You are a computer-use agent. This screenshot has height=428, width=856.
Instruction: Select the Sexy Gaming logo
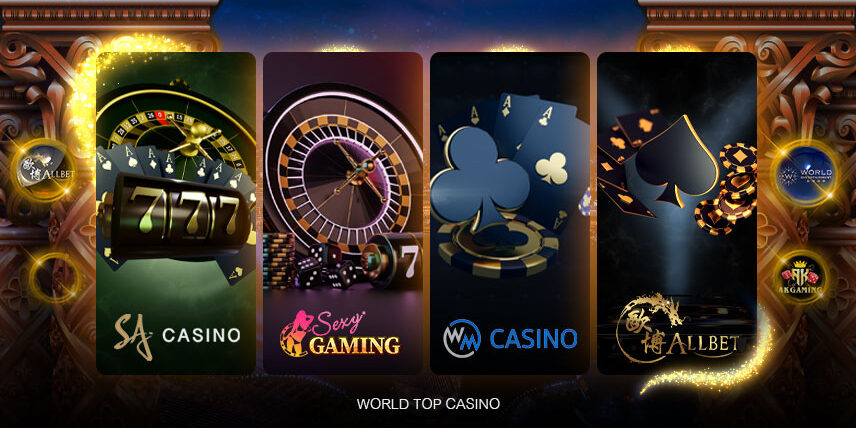340,334
